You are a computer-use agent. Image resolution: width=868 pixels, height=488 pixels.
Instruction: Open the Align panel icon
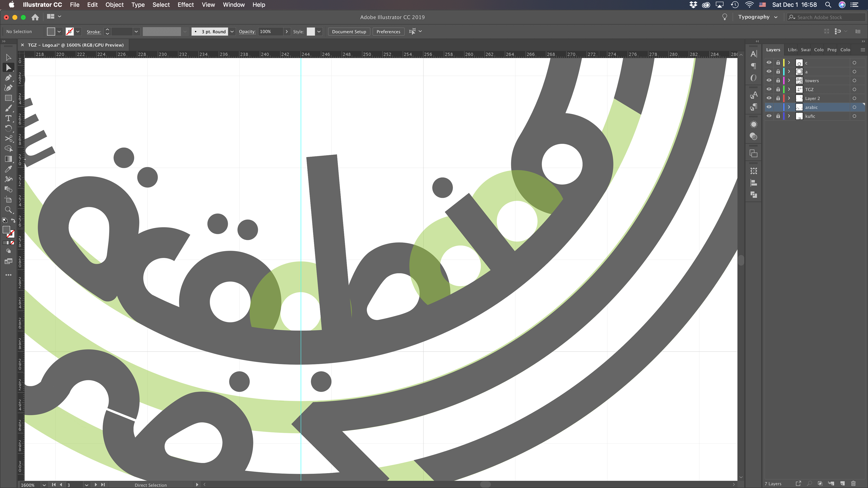click(753, 183)
